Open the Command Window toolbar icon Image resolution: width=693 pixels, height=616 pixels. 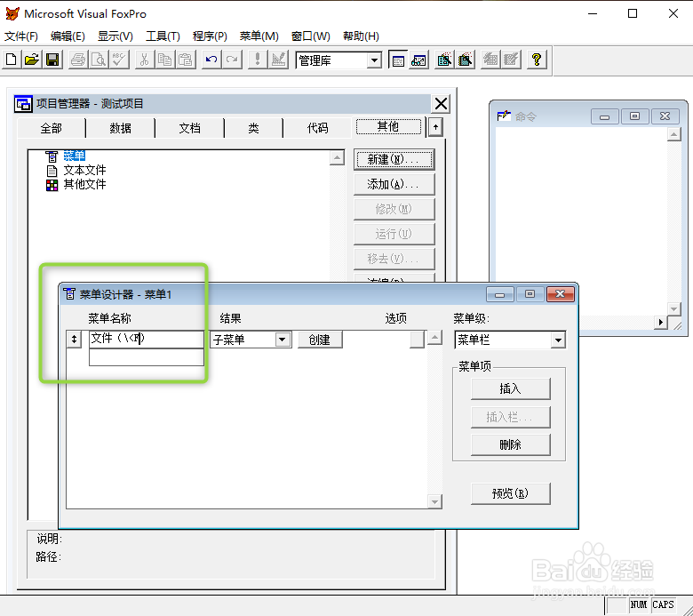(398, 60)
